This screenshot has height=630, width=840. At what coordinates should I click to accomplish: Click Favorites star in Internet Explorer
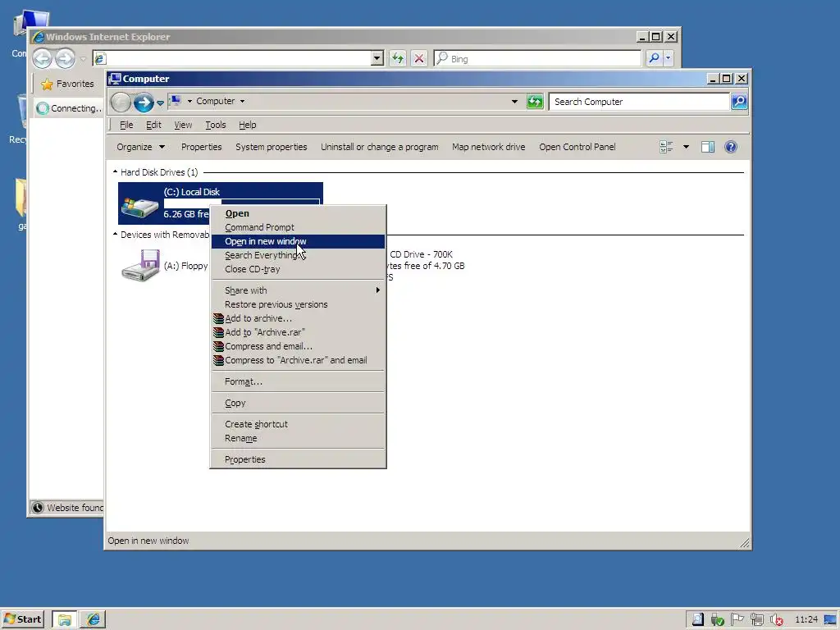point(47,84)
